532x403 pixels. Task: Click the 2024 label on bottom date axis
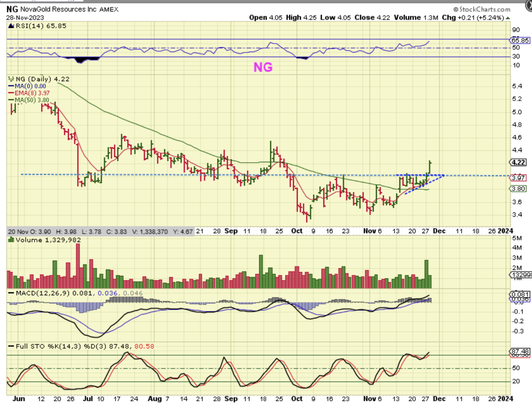pos(505,398)
